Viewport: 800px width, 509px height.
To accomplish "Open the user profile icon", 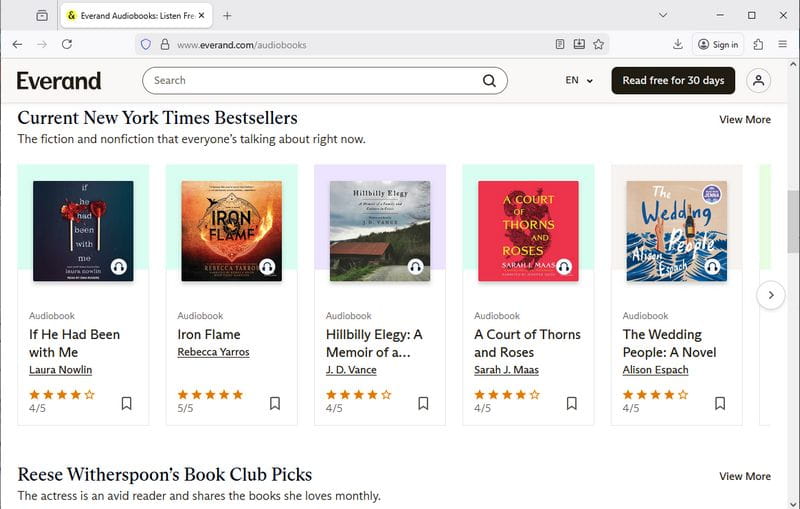I will (x=759, y=81).
